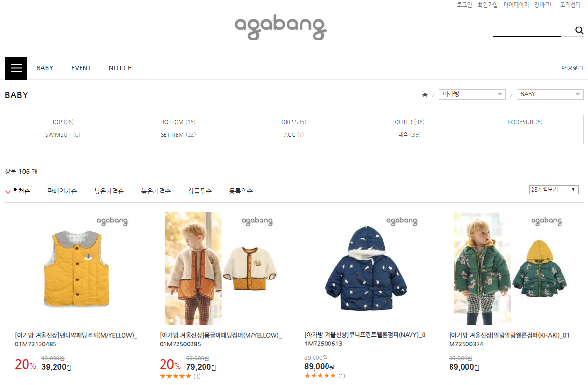
Task: Open the navy hooded jumper thumbnail
Action: click(x=367, y=268)
